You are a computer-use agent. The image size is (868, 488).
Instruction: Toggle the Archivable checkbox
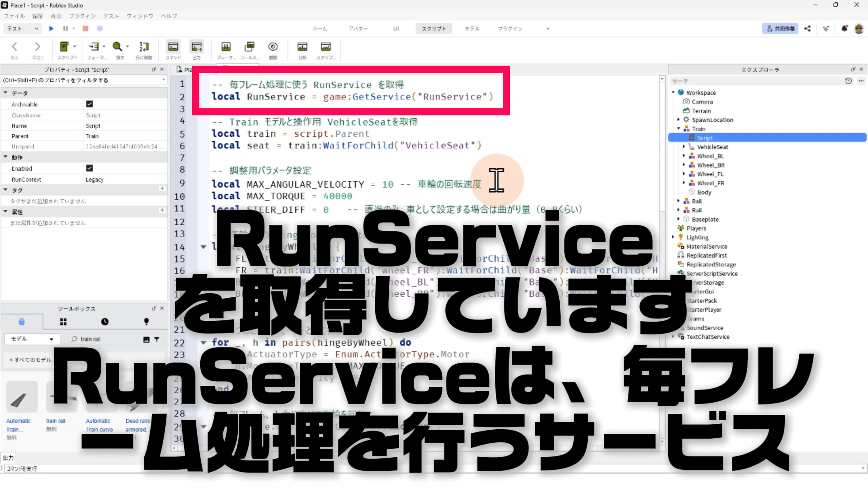click(x=90, y=104)
